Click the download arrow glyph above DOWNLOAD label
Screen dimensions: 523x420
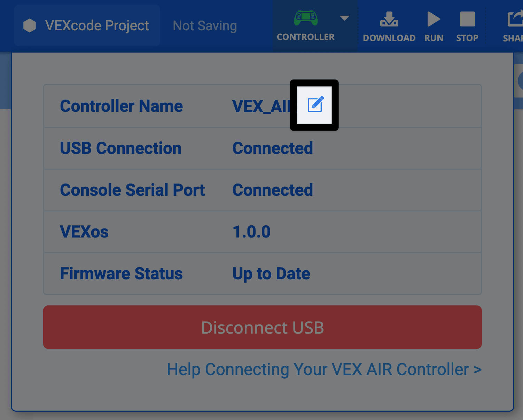click(x=389, y=19)
